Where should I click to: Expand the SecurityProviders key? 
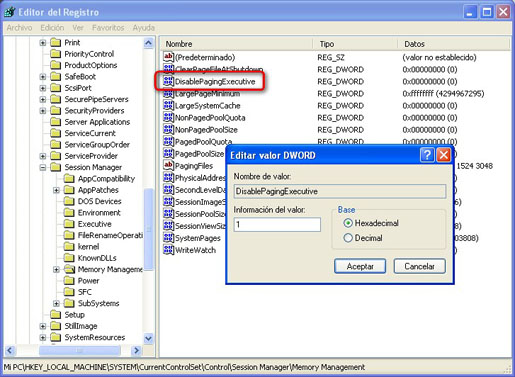tap(43, 111)
